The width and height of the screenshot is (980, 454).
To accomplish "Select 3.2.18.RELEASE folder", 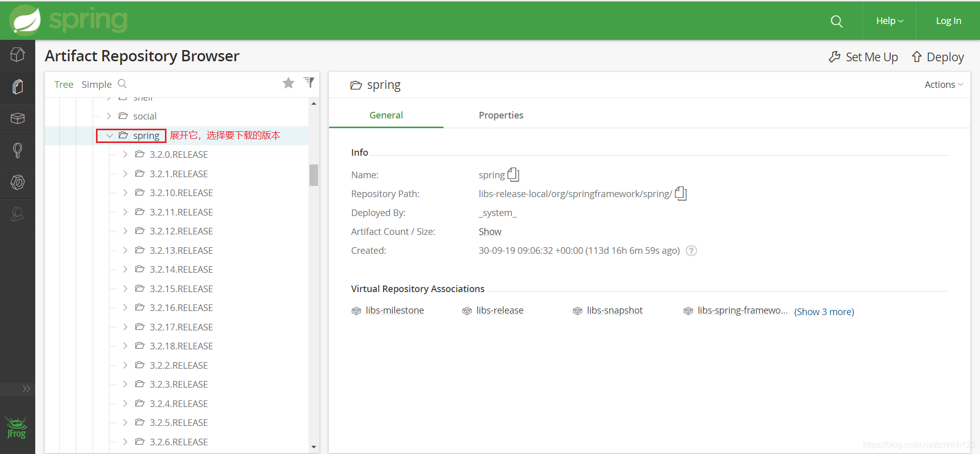I will tap(181, 346).
